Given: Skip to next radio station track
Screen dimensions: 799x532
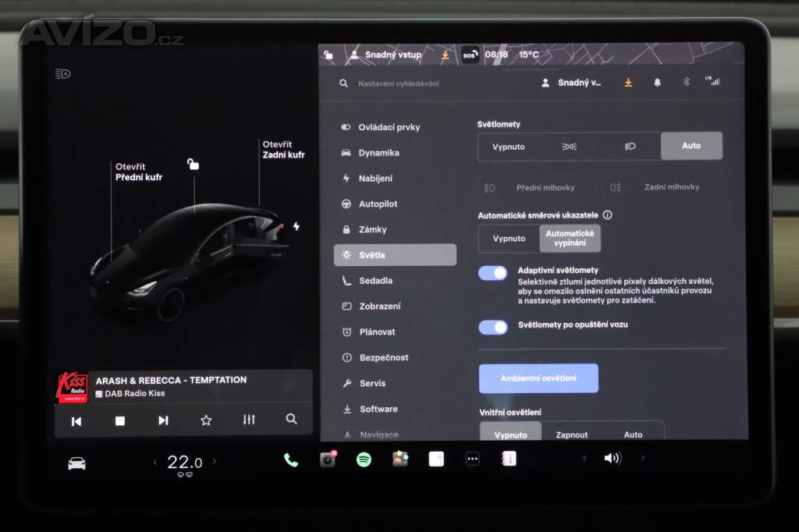Looking at the screenshot, I should point(163,420).
